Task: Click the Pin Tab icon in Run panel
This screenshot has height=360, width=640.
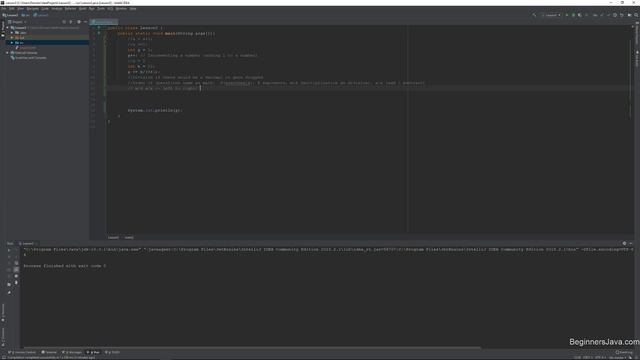Action: point(9,293)
